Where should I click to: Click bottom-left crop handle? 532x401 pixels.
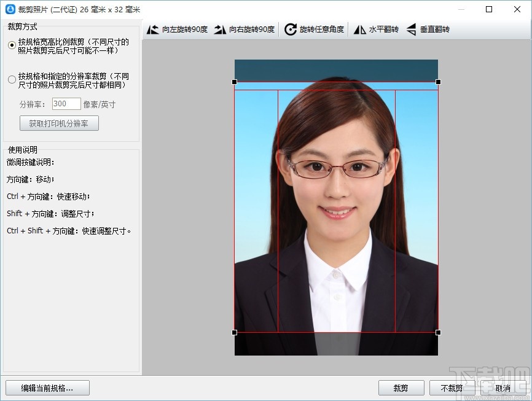tap(235, 332)
